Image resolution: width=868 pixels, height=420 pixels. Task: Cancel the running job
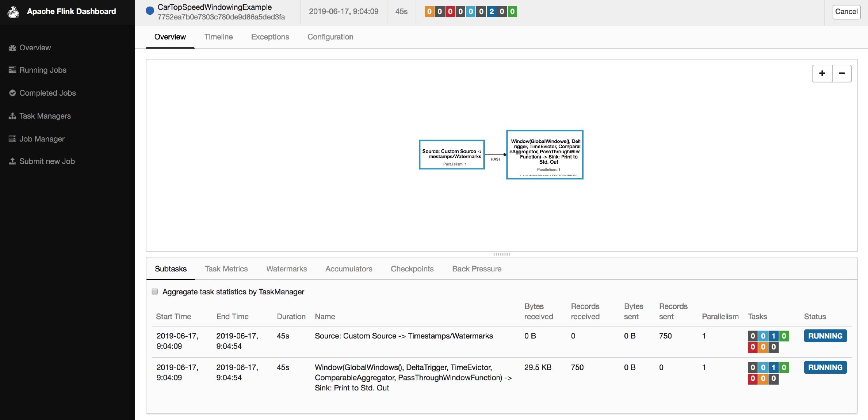[846, 12]
